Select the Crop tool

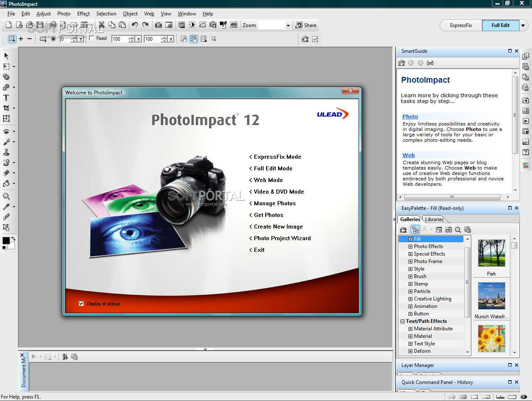coord(6,108)
